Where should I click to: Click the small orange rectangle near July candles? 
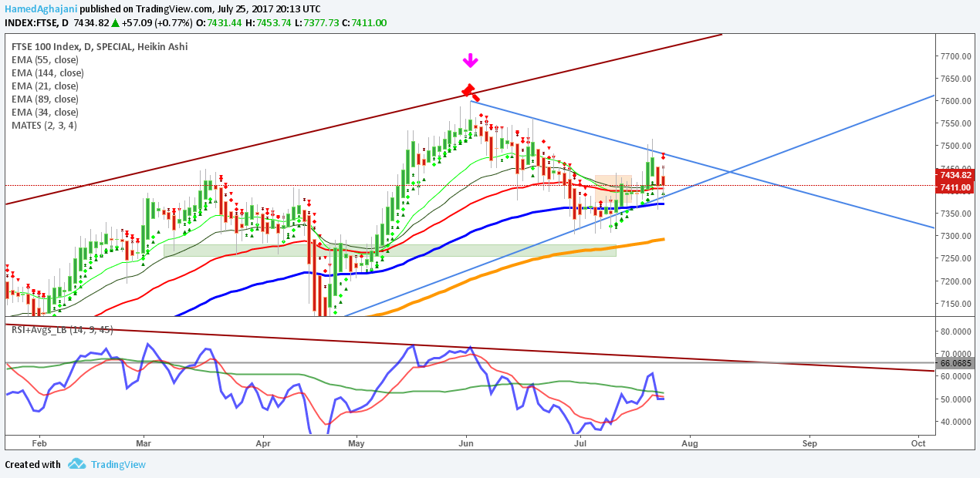pos(613,189)
